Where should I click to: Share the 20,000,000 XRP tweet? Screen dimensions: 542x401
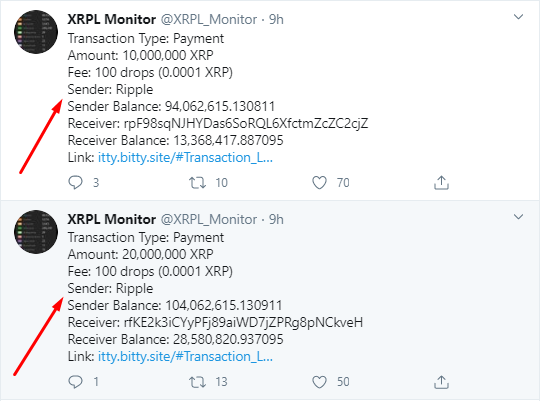tap(441, 382)
